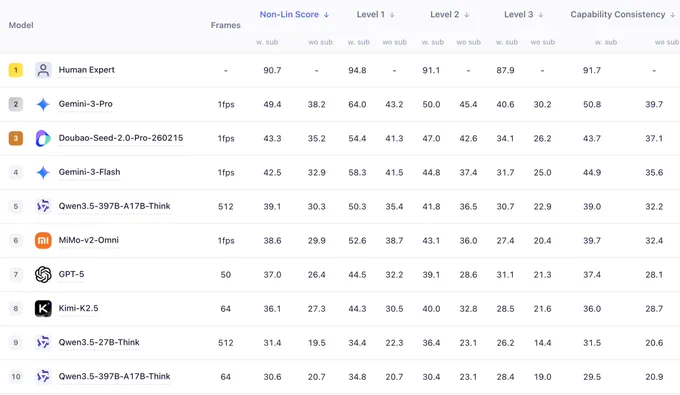Viewport: 680px width, 395px height.
Task: Click Human Expert Capability Consistency 91.7
Action: [x=592, y=70]
